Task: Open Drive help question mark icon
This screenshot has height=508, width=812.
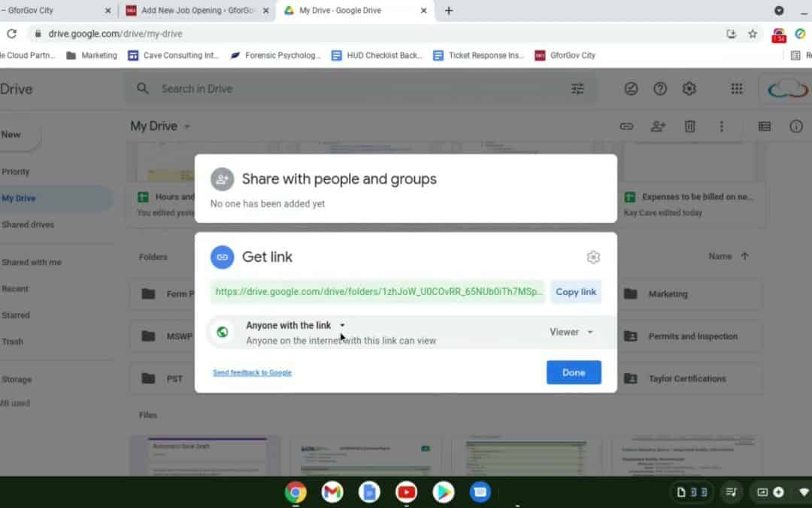Action: (x=660, y=89)
